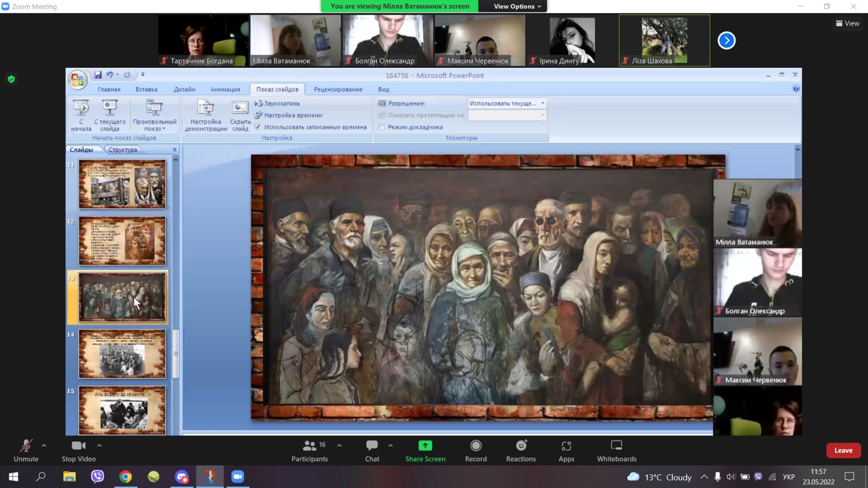Viewport: 868px width, 488px height.
Task: Open the Participants panel
Action: [x=310, y=451]
